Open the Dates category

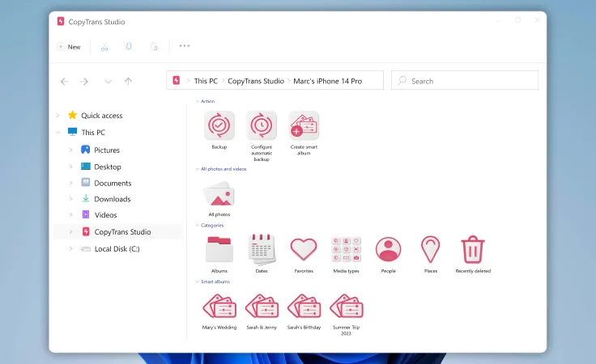pyautogui.click(x=262, y=249)
